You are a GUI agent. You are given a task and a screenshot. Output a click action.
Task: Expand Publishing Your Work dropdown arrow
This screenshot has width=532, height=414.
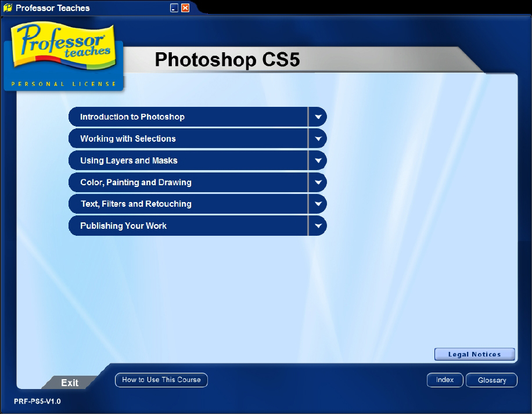pos(318,226)
